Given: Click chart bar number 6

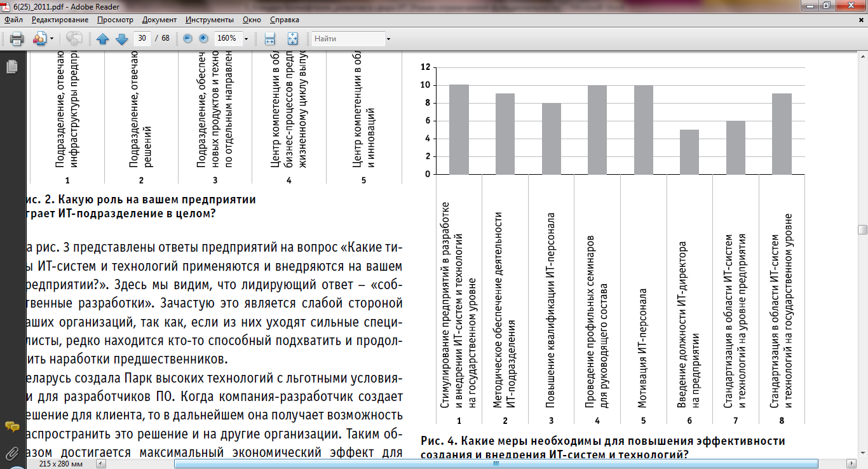Looking at the screenshot, I should coord(689,152).
